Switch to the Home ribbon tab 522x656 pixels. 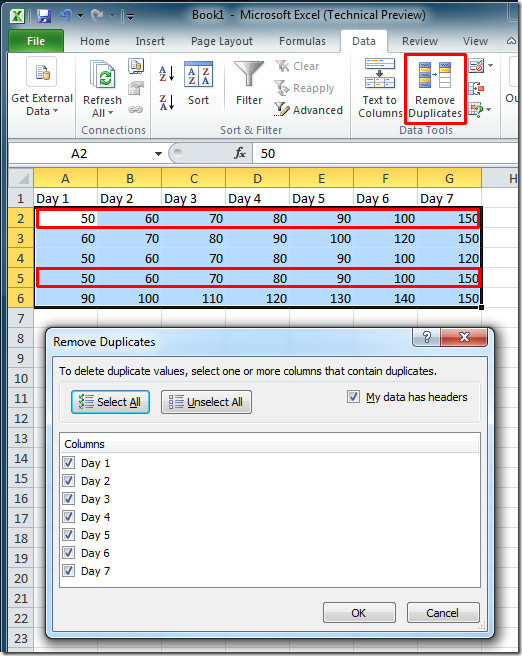(x=95, y=41)
